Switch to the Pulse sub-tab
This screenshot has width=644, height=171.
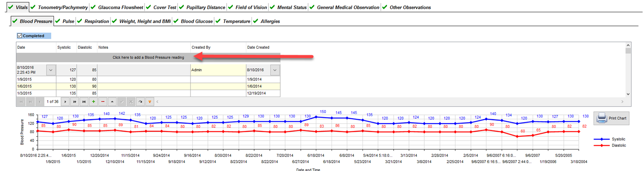(64, 21)
